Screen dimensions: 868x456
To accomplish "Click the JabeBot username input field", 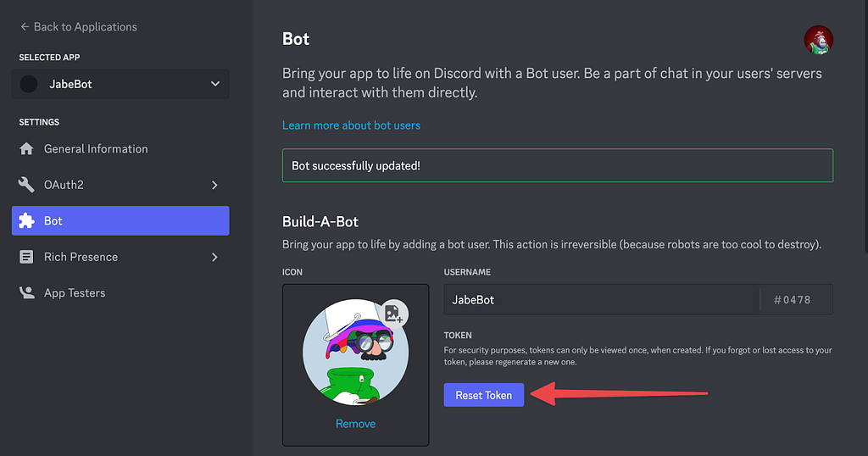I will (602, 299).
